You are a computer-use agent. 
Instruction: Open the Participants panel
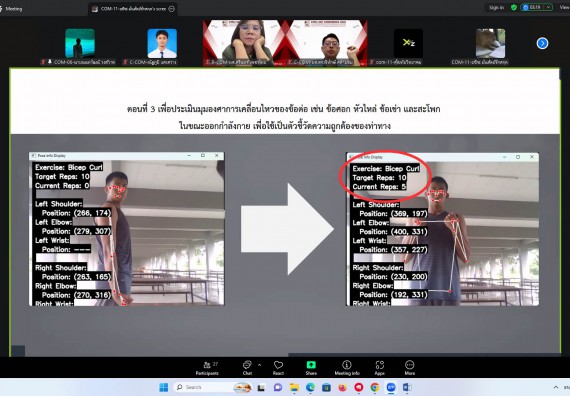coord(207,368)
